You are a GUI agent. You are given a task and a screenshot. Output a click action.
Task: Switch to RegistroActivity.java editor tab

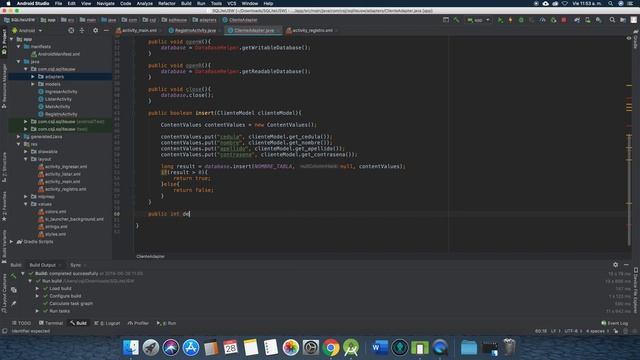[x=195, y=30]
